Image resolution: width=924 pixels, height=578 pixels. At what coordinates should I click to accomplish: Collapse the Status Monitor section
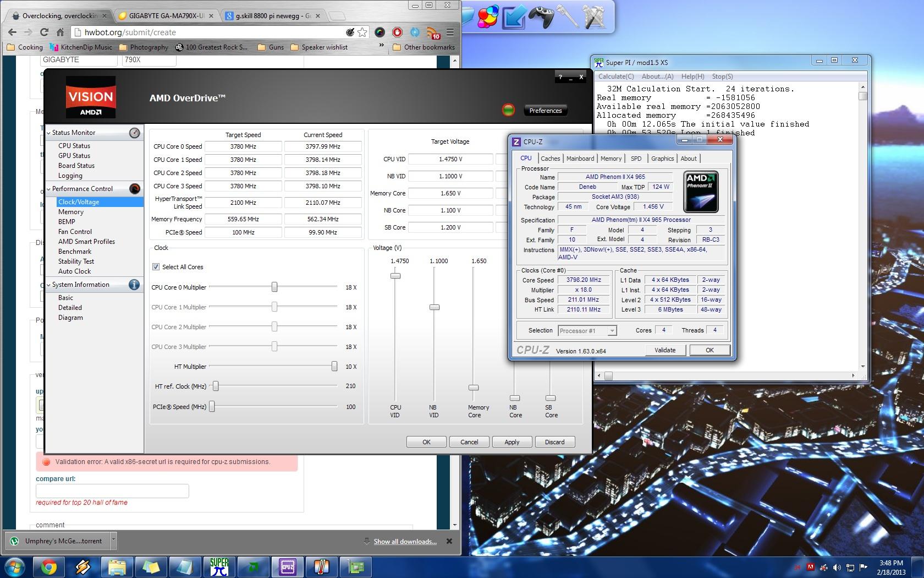tap(48, 133)
